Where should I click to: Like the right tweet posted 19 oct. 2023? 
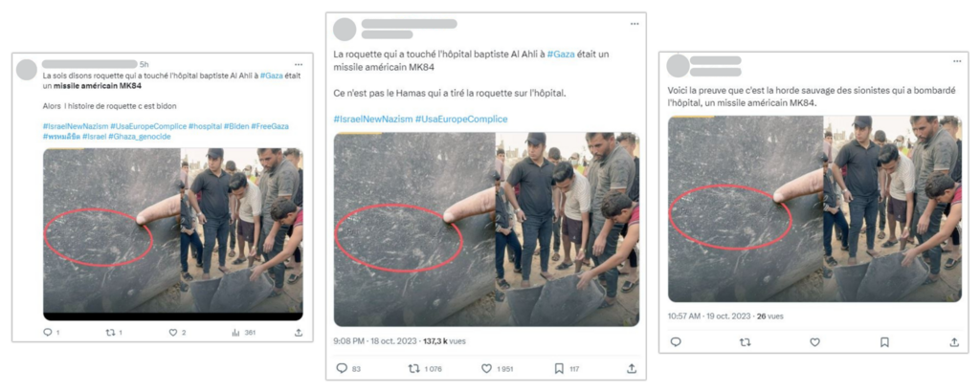(x=814, y=341)
